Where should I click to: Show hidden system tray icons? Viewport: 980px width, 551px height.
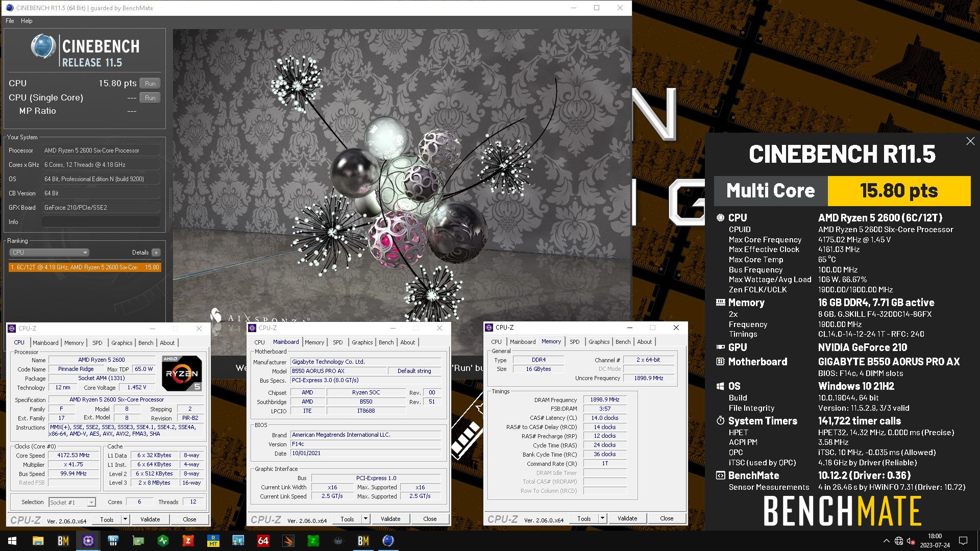[x=886, y=541]
